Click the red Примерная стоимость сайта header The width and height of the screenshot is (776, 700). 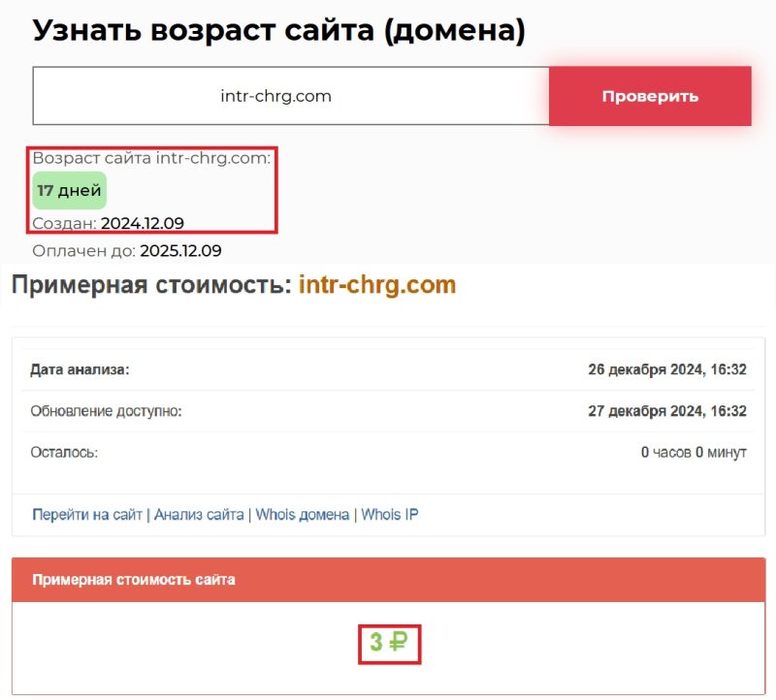tap(134, 580)
